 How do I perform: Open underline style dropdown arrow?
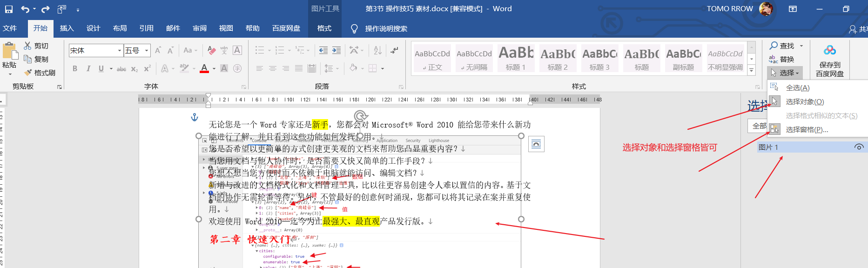pyautogui.click(x=111, y=68)
